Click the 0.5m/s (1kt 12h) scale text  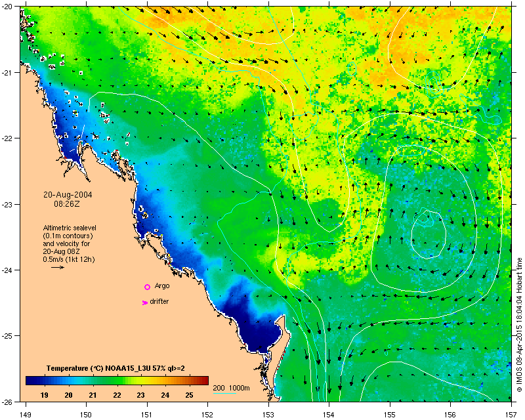(69, 259)
